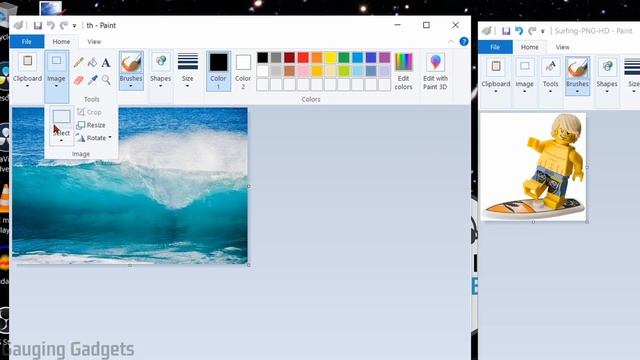Activate Color 2 background selector
640x360 pixels.
coord(243,71)
